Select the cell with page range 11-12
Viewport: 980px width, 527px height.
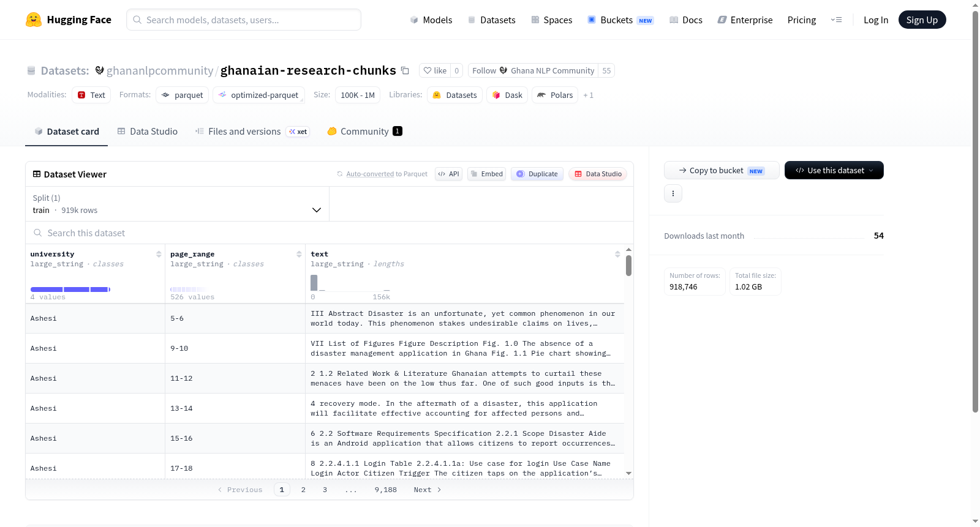(235, 378)
